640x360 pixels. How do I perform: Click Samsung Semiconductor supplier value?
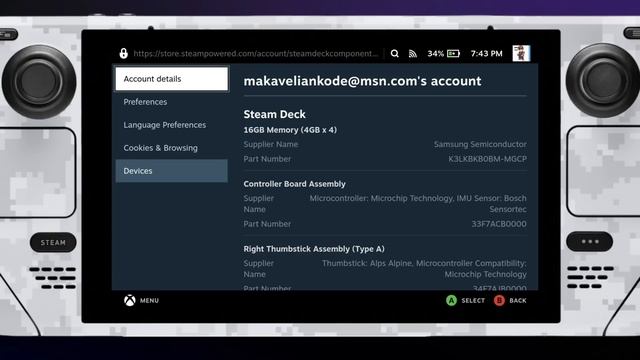click(480, 144)
